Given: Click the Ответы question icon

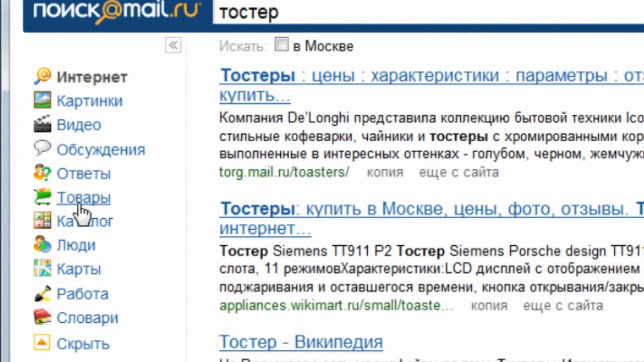Looking at the screenshot, I should pyautogui.click(x=42, y=172).
